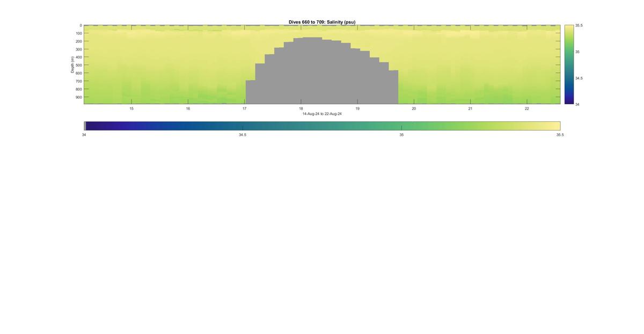The height and width of the screenshot is (334, 644).
Task: Click the depth tick label "0"
Action: click(x=81, y=25)
